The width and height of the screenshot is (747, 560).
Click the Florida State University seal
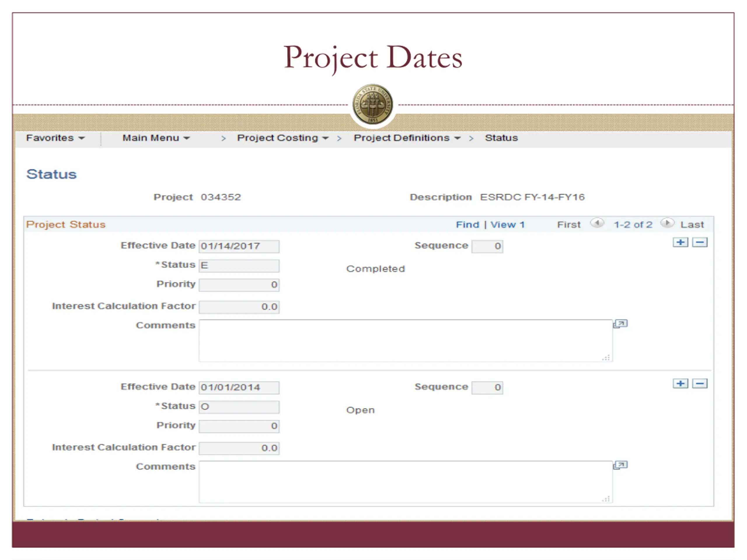[x=373, y=104]
